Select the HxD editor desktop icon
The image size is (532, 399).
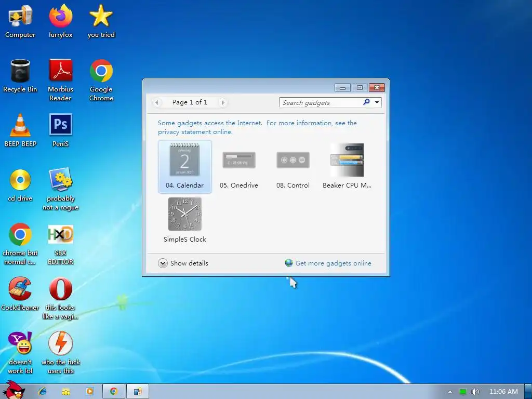[60, 244]
